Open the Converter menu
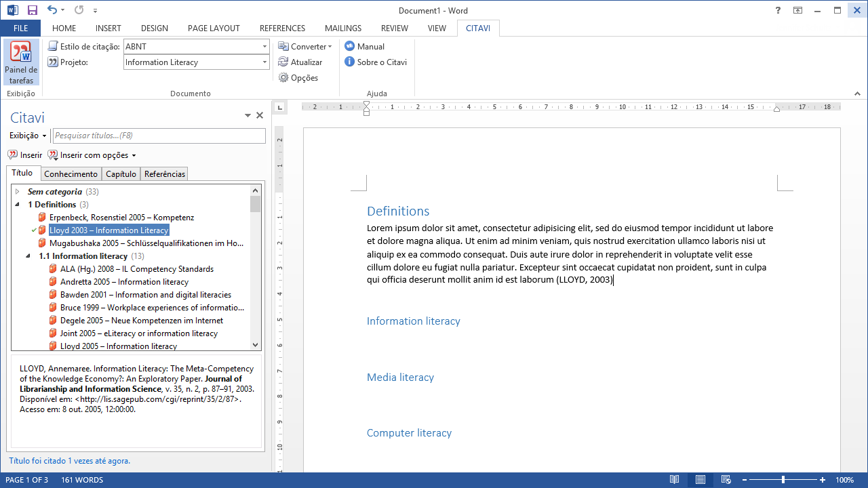Screen dimensions: 868x488 305,47
